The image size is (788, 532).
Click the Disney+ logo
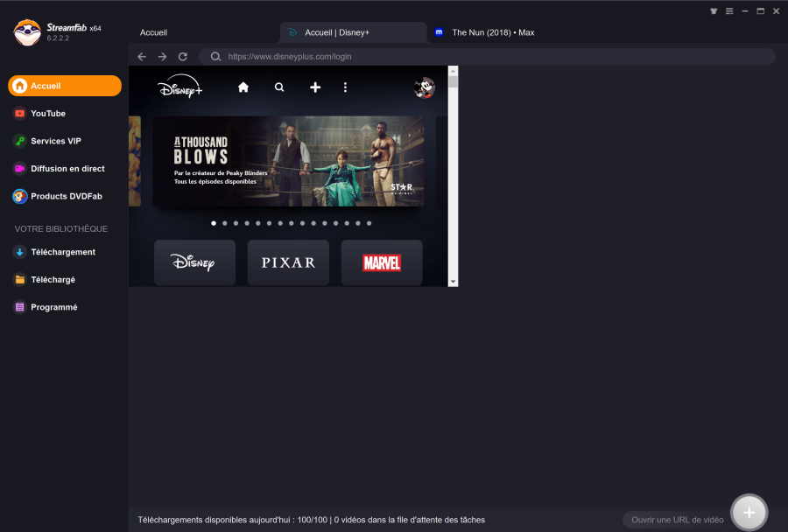pyautogui.click(x=179, y=87)
